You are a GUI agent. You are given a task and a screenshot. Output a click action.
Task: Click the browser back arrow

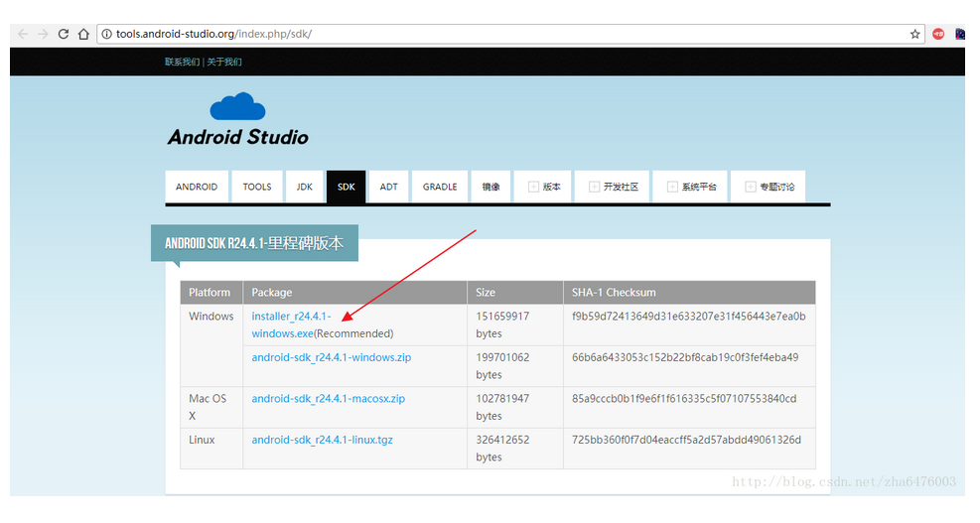pyautogui.click(x=23, y=34)
